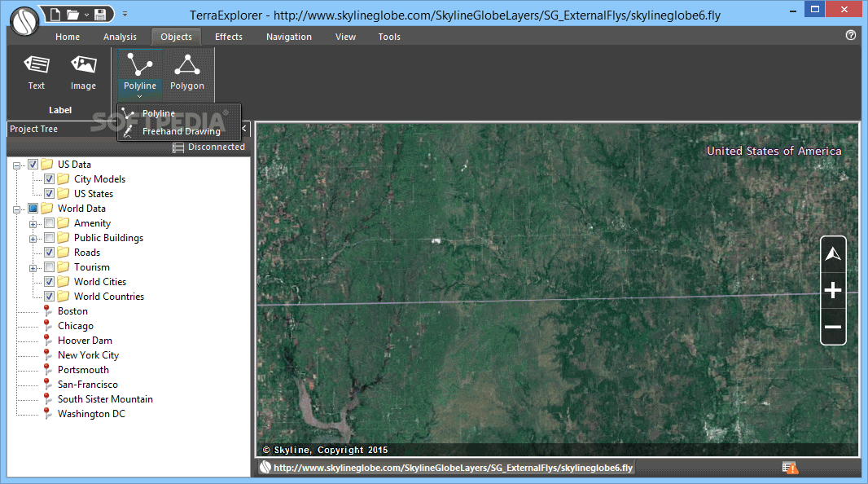This screenshot has height=484, width=868.
Task: Check the Tourism checkbox
Action: click(x=50, y=267)
